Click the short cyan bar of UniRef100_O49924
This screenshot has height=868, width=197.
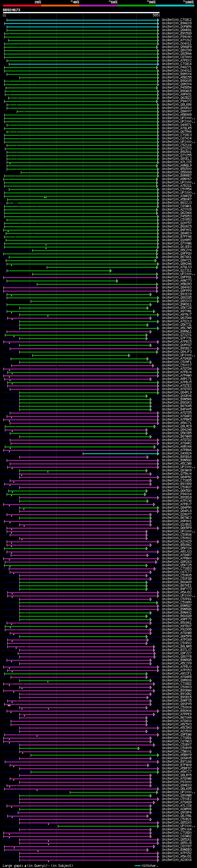coord(121,454)
